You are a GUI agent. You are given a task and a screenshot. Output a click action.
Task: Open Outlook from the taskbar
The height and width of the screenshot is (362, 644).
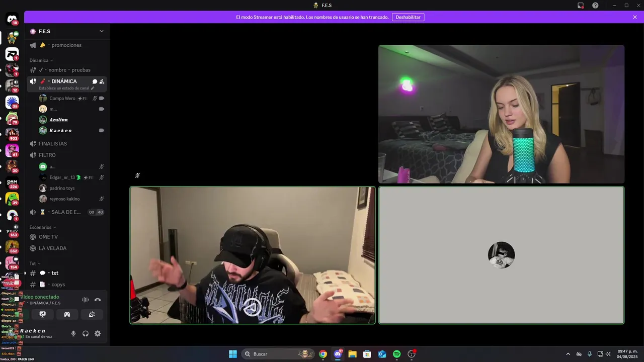(x=382, y=354)
